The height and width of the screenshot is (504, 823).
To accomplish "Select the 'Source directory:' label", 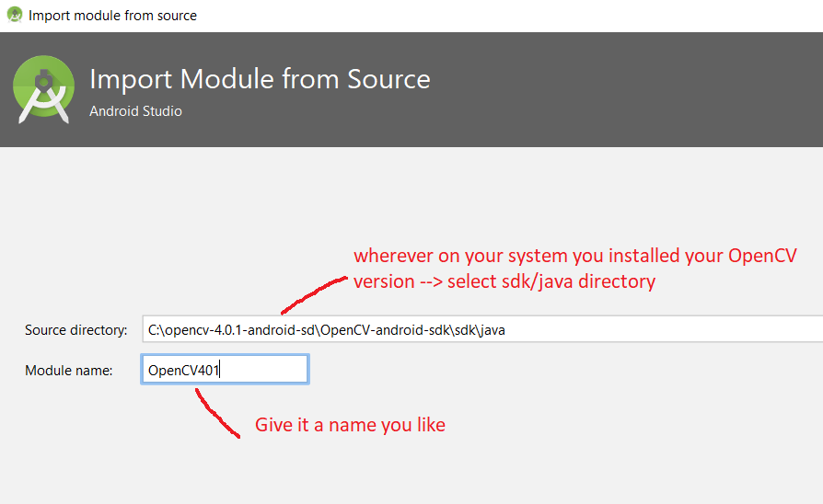I will click(x=75, y=330).
